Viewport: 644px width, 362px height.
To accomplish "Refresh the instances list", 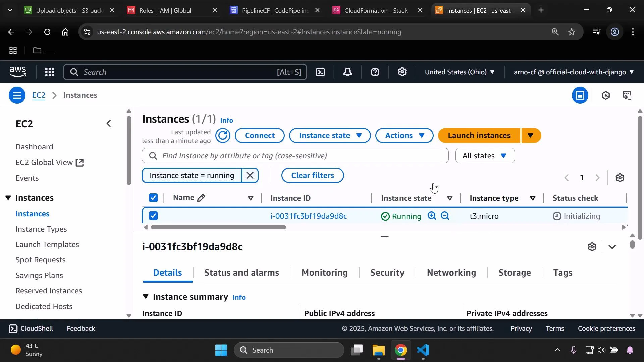I will [x=223, y=135].
